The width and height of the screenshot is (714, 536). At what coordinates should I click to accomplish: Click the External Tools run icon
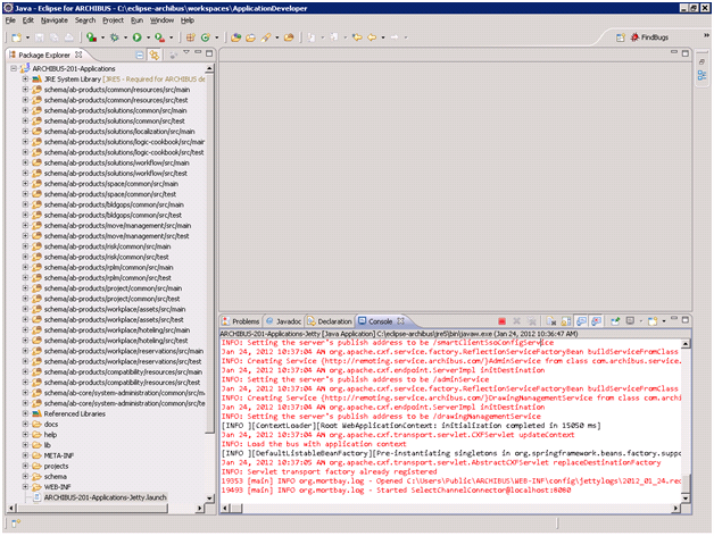coord(159,38)
